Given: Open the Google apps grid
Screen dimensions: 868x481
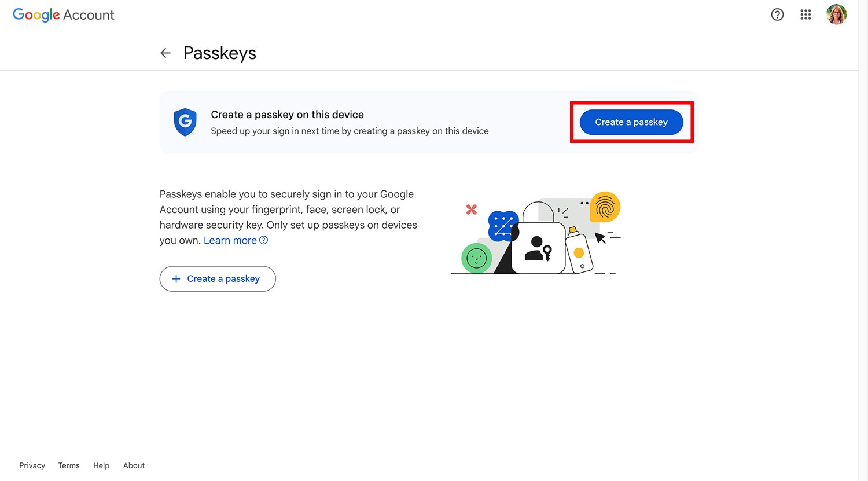Looking at the screenshot, I should (806, 14).
